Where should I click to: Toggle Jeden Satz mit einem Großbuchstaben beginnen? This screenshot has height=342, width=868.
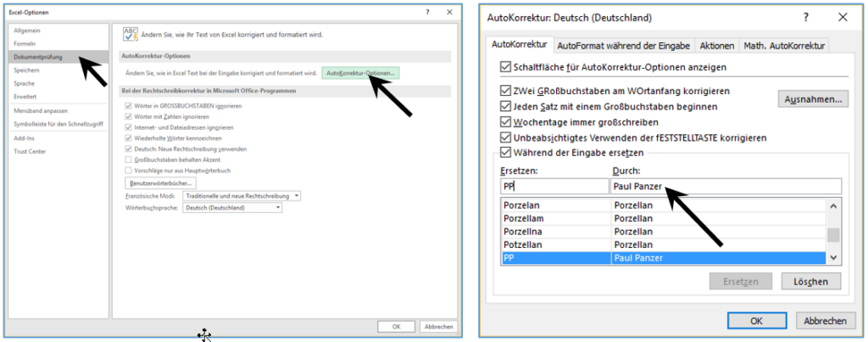point(505,106)
